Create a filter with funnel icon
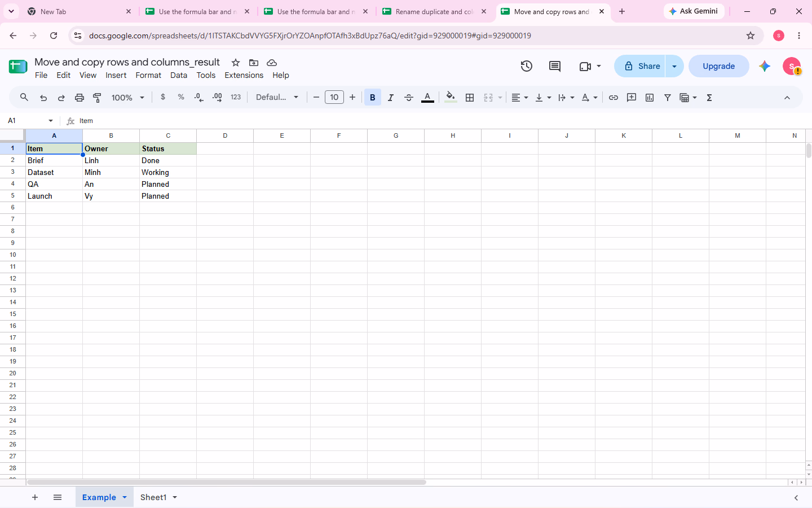This screenshot has height=508, width=812. pos(668,98)
